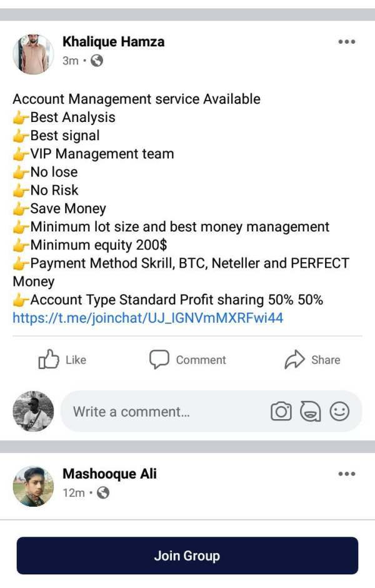Open Khalique Hamza's profile name
The image size is (375, 588).
[x=113, y=42]
